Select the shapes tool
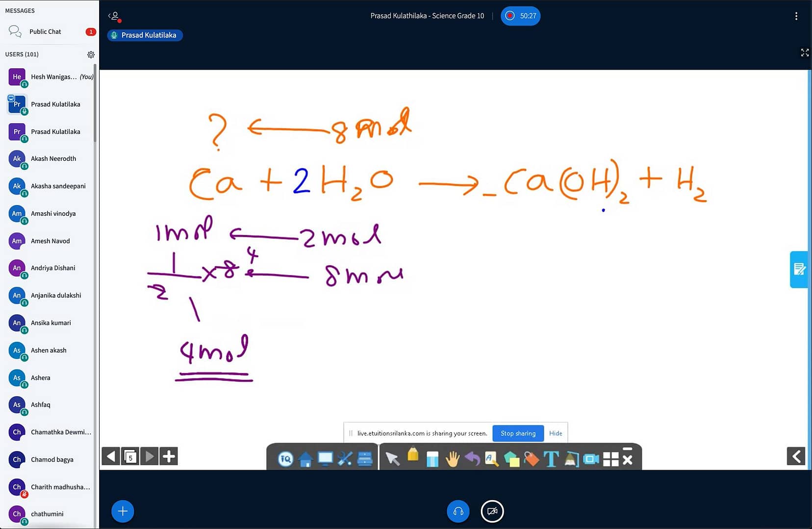The image size is (812, 529). [x=511, y=459]
